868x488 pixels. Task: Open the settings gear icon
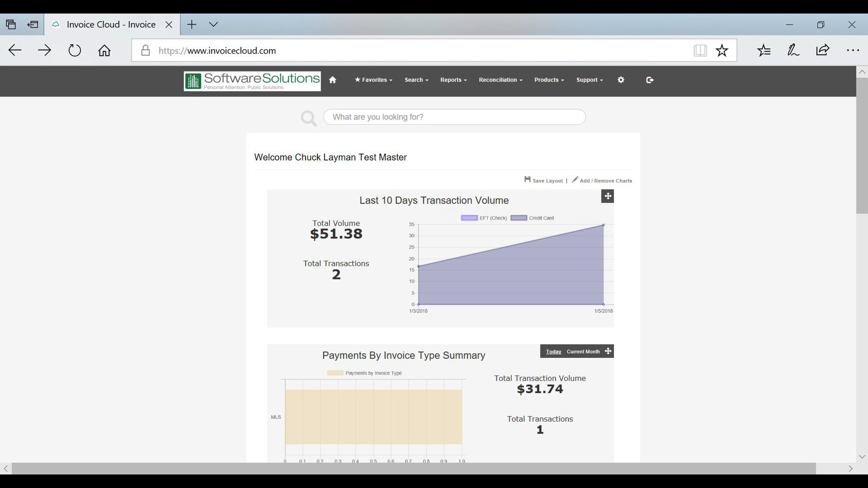(x=621, y=80)
